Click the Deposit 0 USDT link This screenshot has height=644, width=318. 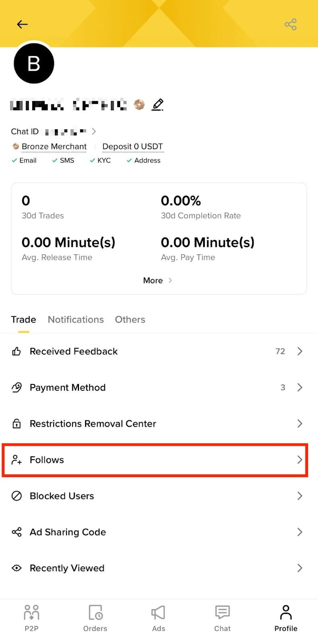click(133, 147)
